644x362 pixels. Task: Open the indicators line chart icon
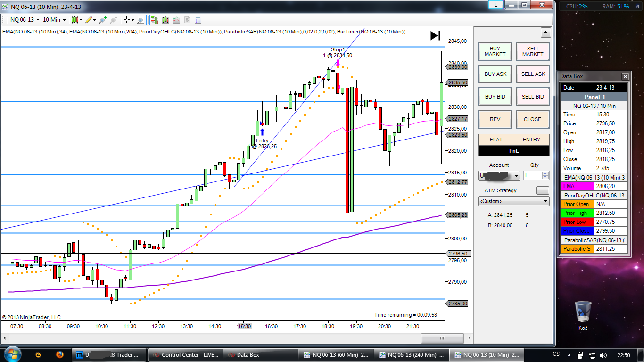point(176,20)
